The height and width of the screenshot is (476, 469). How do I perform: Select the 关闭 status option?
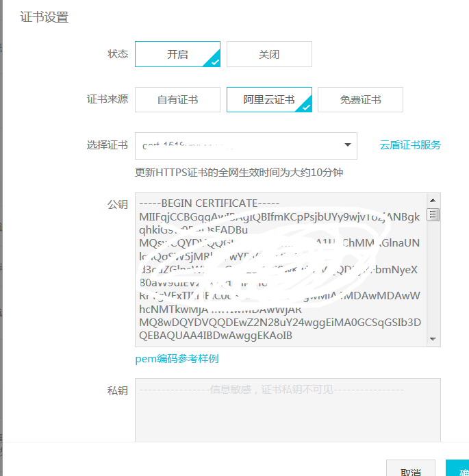coord(269,54)
